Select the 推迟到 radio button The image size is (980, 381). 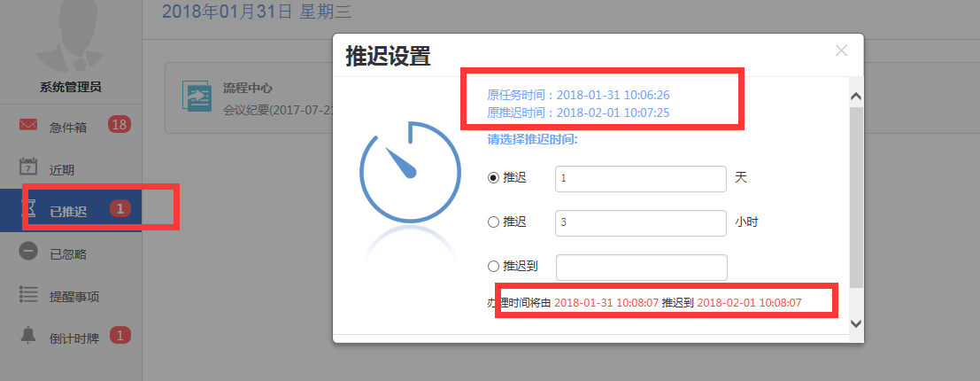click(493, 267)
